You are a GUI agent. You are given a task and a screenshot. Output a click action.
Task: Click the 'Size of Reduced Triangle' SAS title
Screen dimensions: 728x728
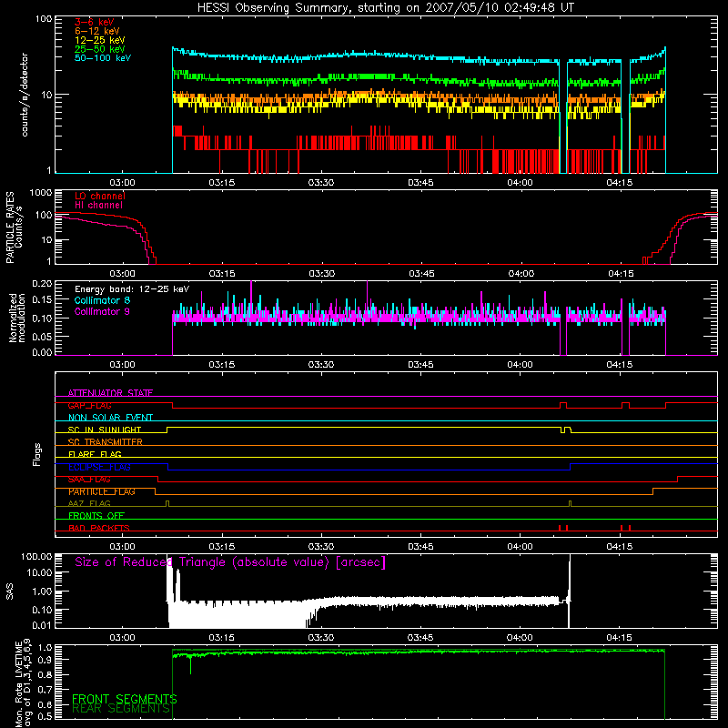[230, 562]
